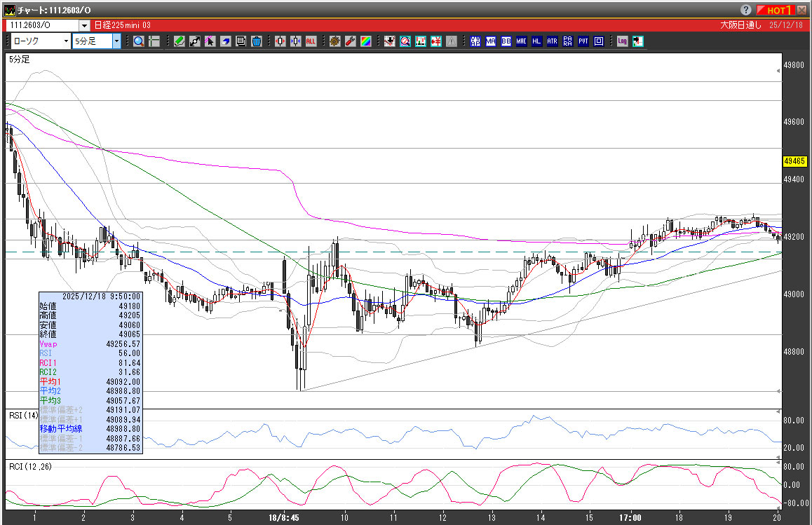Viewport: 812px width, 525px height.
Task: Click the RSI(14) panel label
Action: coord(23,416)
